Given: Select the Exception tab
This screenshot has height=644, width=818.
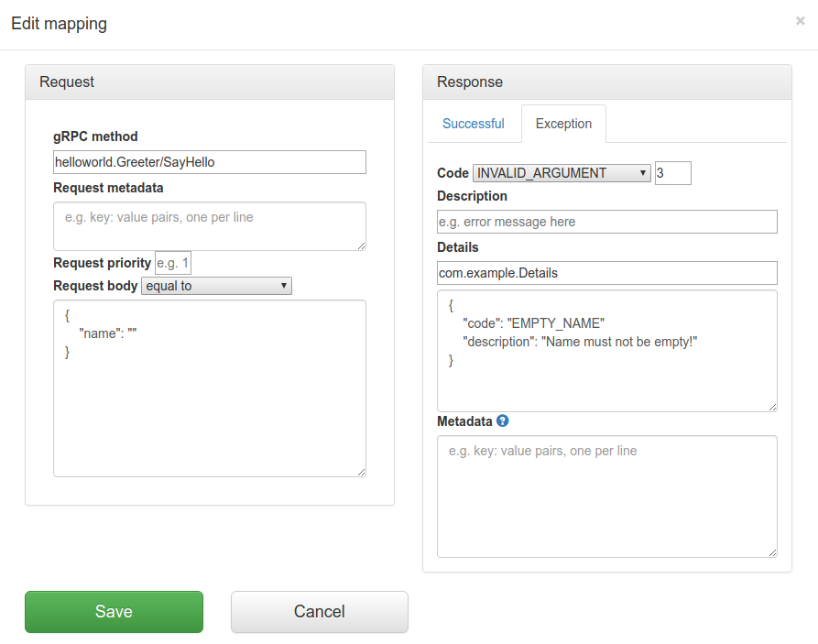Looking at the screenshot, I should click(x=563, y=123).
